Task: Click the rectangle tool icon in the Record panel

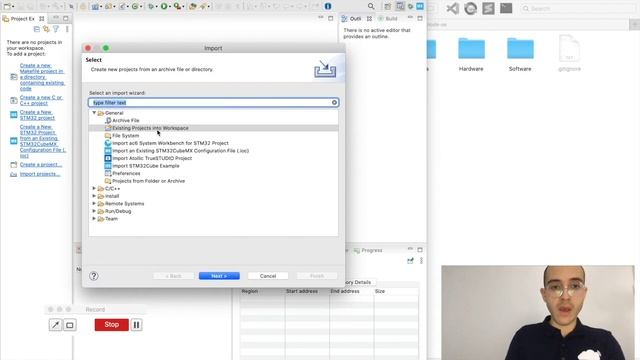Action: (70, 325)
